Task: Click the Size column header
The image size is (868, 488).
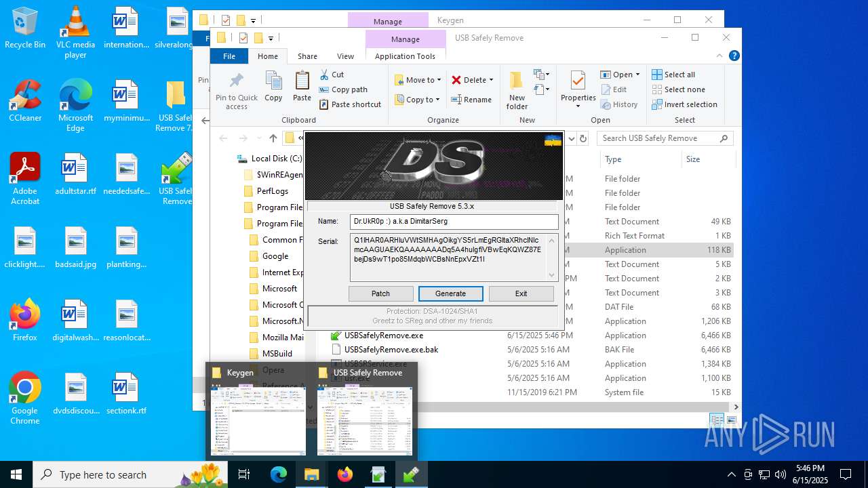Action: pos(708,159)
